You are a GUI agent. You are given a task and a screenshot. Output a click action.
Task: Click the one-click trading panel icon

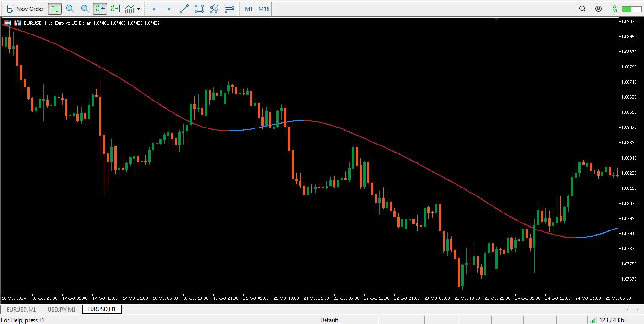17,23
